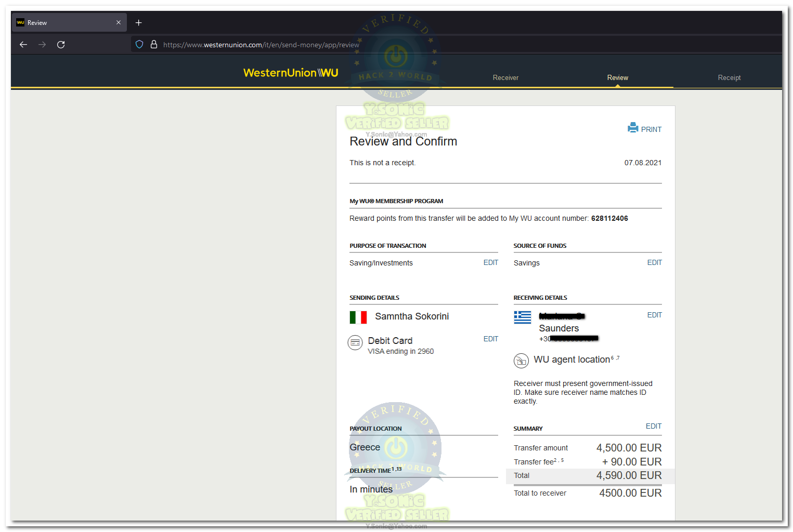The image size is (793, 532).
Task: Click the Saving/Investments value
Action: pos(381,263)
